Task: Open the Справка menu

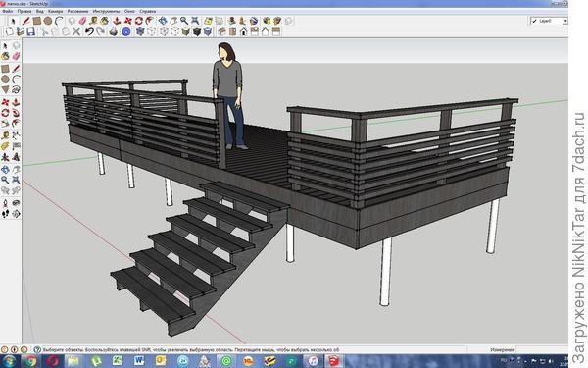Action: [147, 11]
